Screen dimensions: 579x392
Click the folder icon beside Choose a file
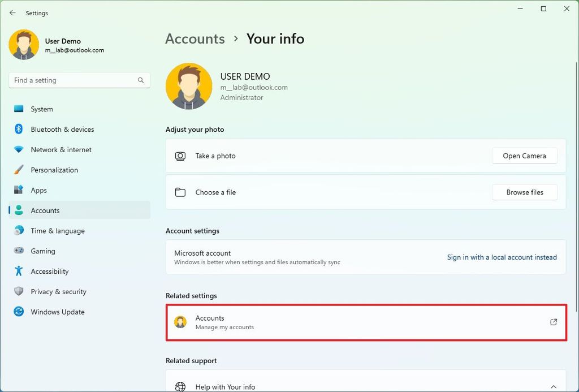pyautogui.click(x=180, y=192)
